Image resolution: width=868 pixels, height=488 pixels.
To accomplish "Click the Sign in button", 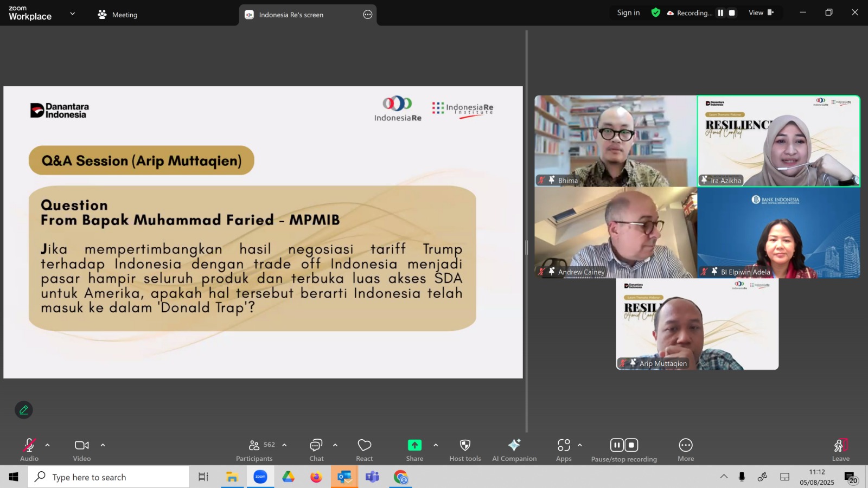I will (628, 12).
